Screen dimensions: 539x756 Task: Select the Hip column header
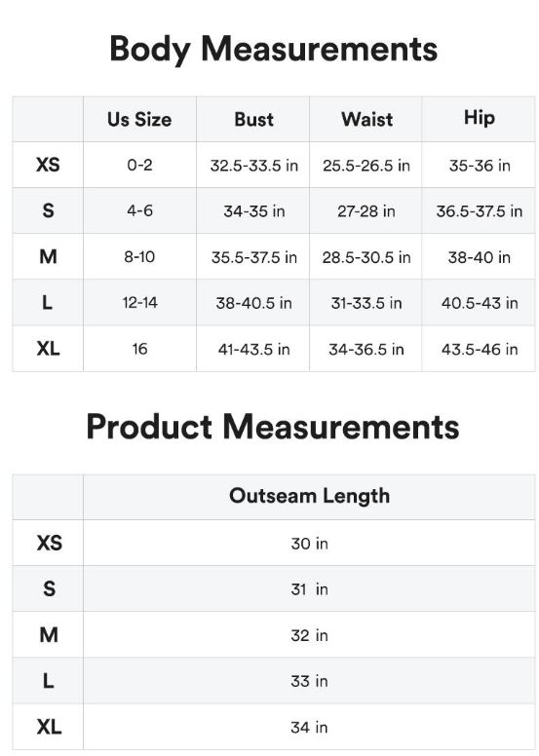coord(479,119)
